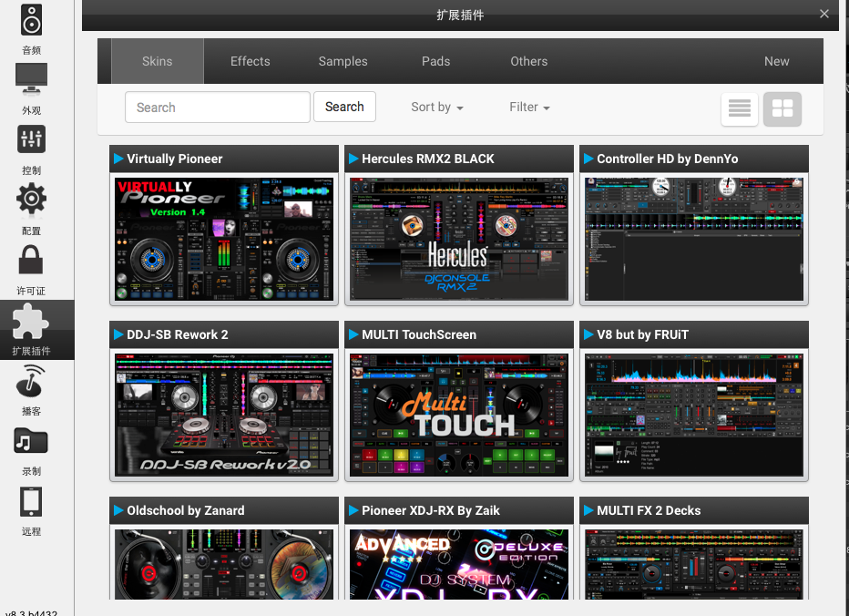Switch to grid view layout
Screen dimensions: 849x616
pyautogui.click(x=782, y=109)
